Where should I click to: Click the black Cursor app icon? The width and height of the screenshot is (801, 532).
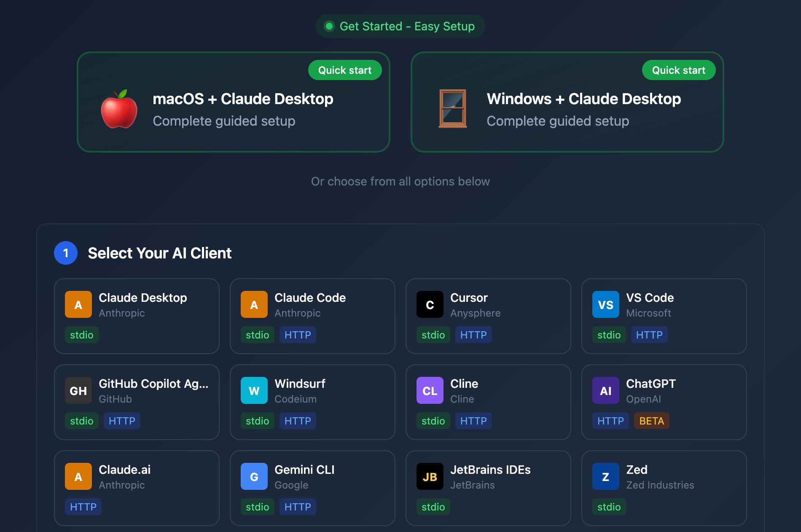click(x=430, y=304)
